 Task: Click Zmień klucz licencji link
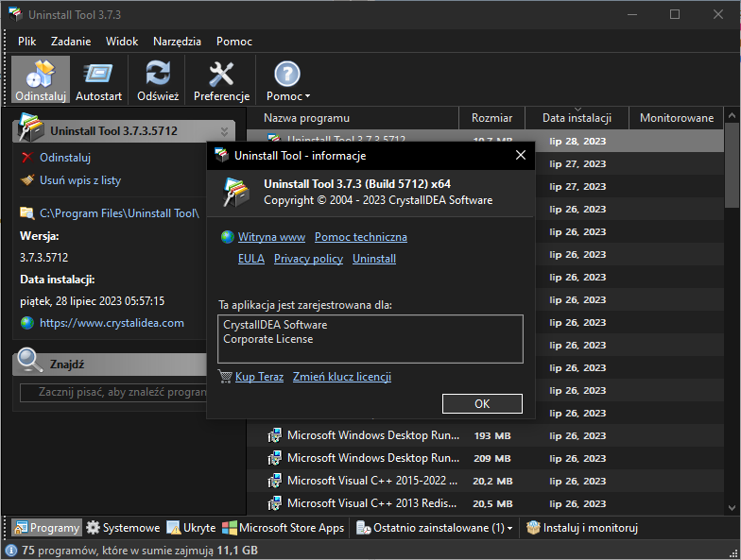point(342,377)
